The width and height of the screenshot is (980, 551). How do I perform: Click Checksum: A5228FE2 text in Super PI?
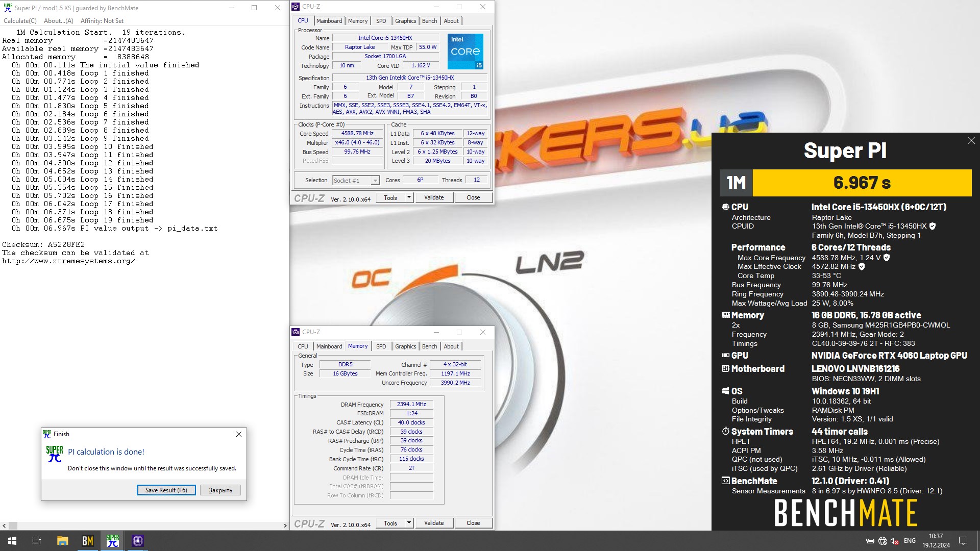(x=43, y=244)
